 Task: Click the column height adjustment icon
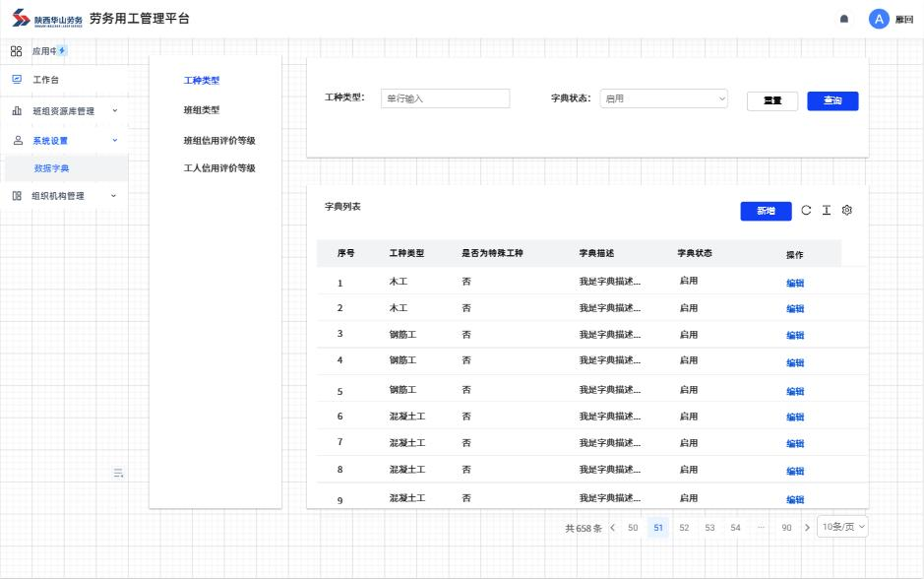click(x=827, y=210)
